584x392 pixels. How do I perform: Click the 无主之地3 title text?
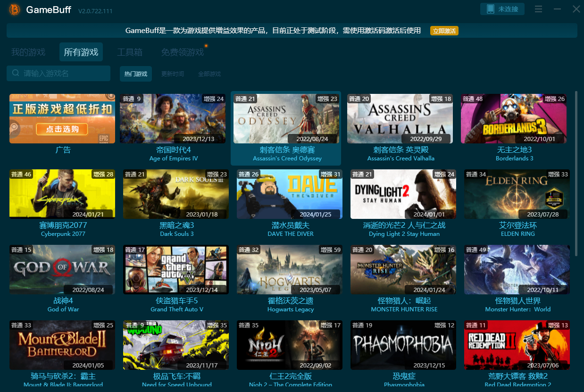514,150
